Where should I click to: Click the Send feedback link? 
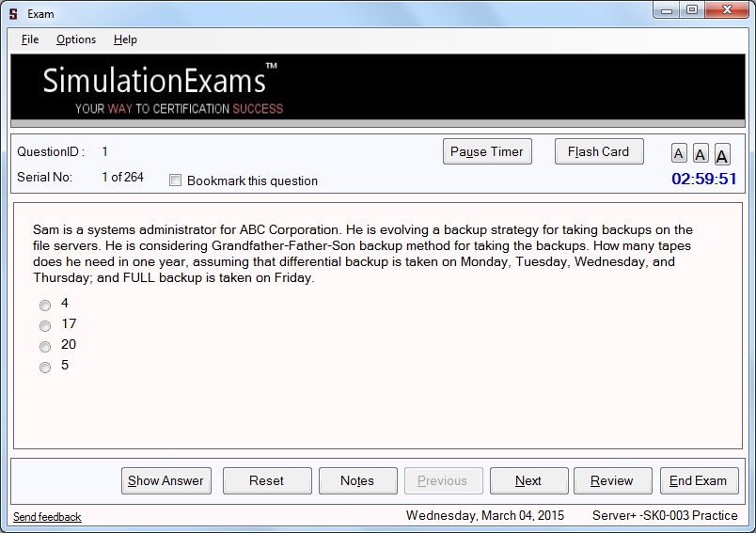coord(47,517)
